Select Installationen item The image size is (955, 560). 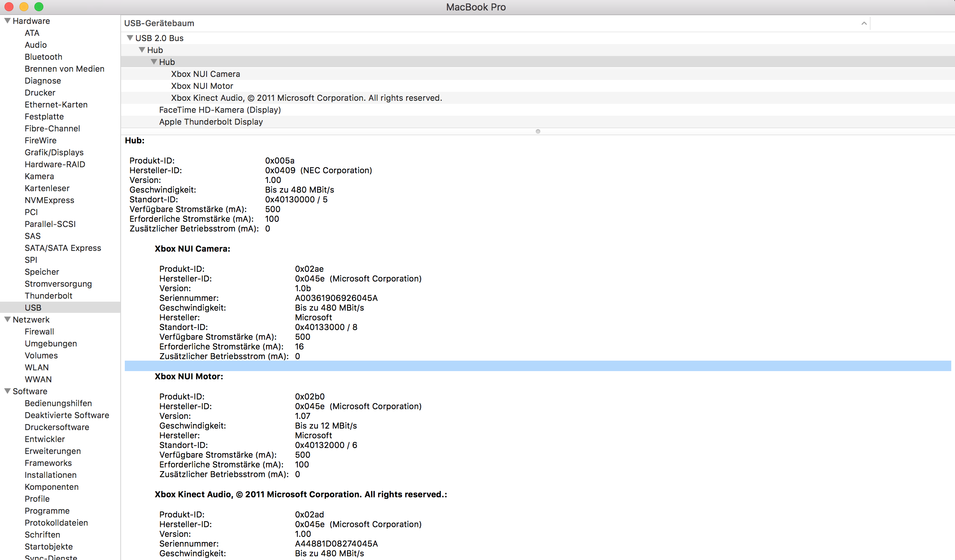pyautogui.click(x=50, y=475)
